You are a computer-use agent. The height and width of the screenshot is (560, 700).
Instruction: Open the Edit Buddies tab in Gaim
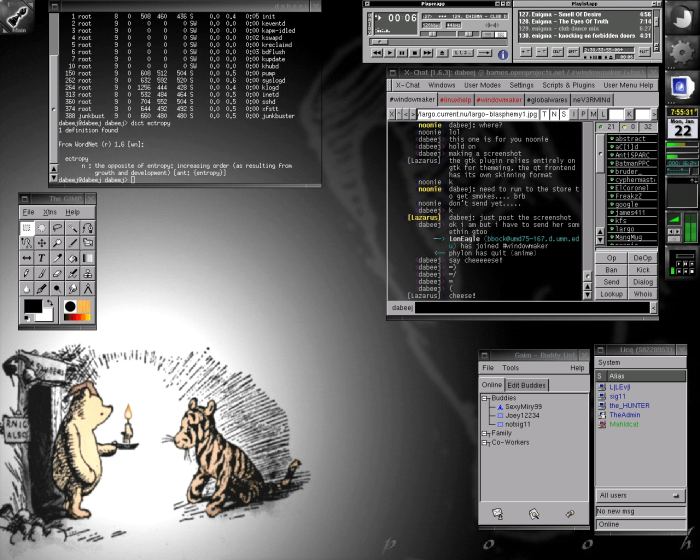click(527, 385)
